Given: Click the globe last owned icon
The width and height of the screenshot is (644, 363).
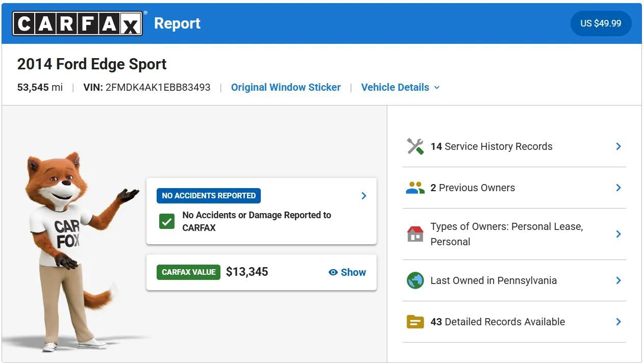Looking at the screenshot, I should (x=415, y=280).
